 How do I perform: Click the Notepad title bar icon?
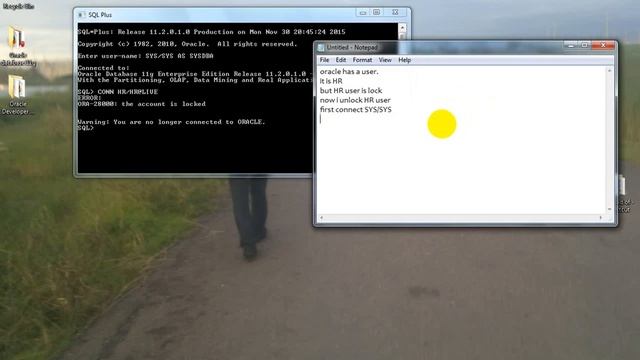click(x=321, y=47)
